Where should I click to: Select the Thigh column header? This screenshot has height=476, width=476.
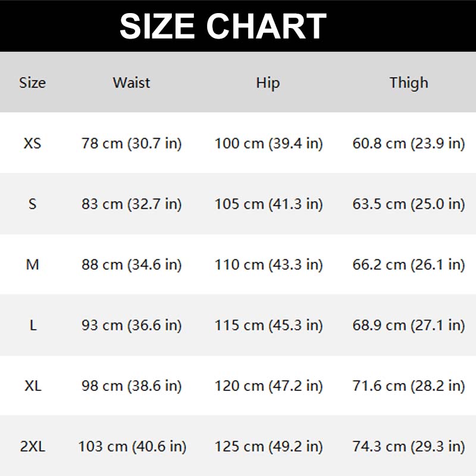click(x=409, y=83)
